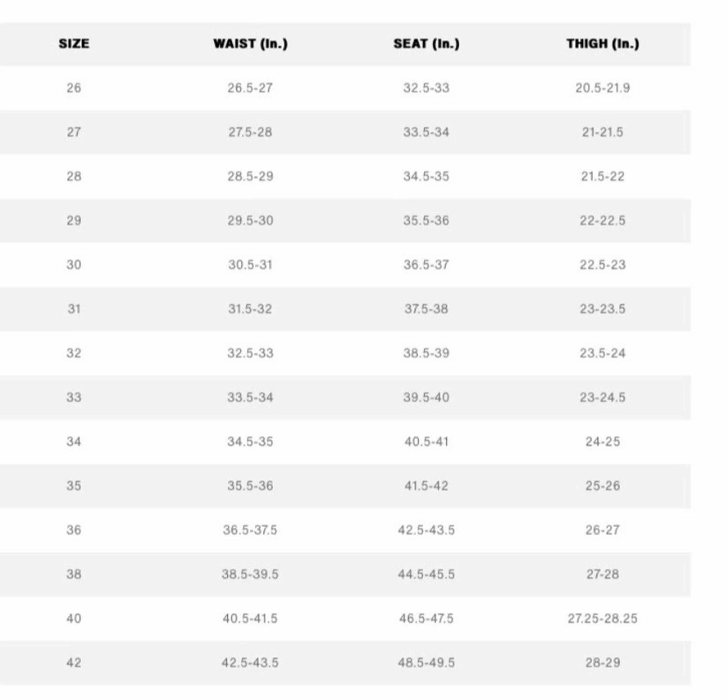
Task: Click size 34 in the size column
Action: tap(74, 442)
